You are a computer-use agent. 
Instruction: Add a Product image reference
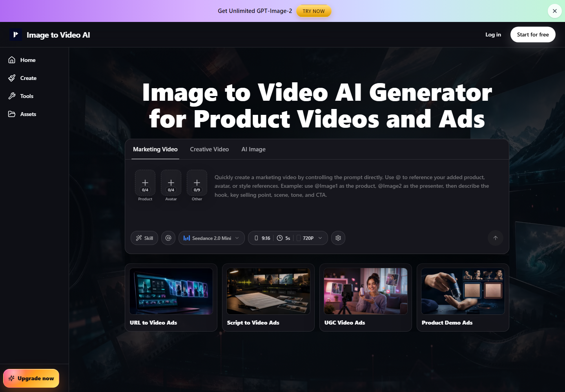click(145, 183)
